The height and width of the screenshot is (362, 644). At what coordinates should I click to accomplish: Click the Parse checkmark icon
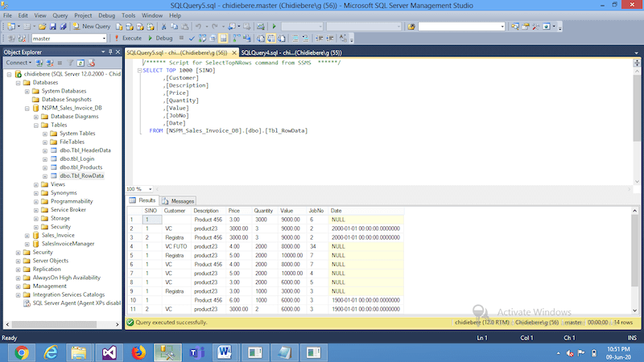192,38
